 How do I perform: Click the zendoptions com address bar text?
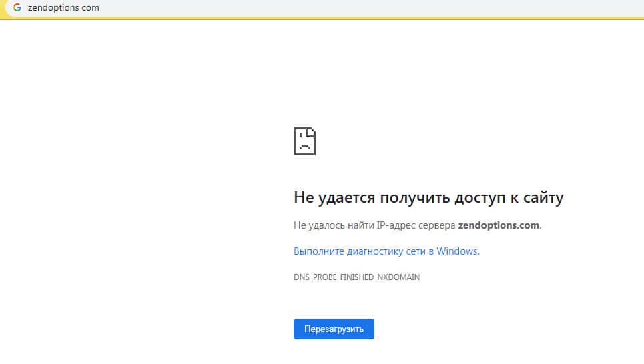(x=63, y=8)
